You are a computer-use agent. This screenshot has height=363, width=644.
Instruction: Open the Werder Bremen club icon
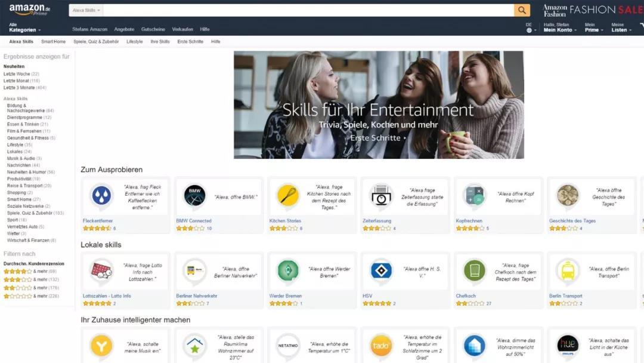click(288, 270)
